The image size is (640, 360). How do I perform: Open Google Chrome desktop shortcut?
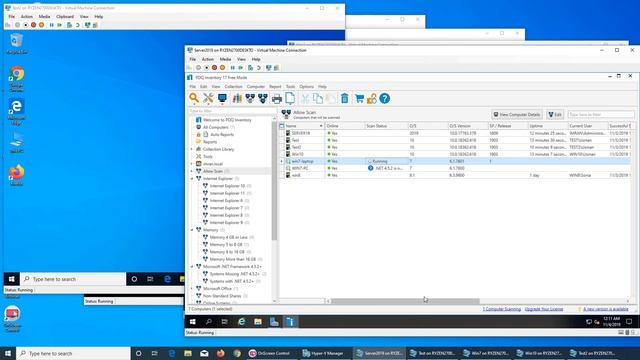[x=17, y=79]
